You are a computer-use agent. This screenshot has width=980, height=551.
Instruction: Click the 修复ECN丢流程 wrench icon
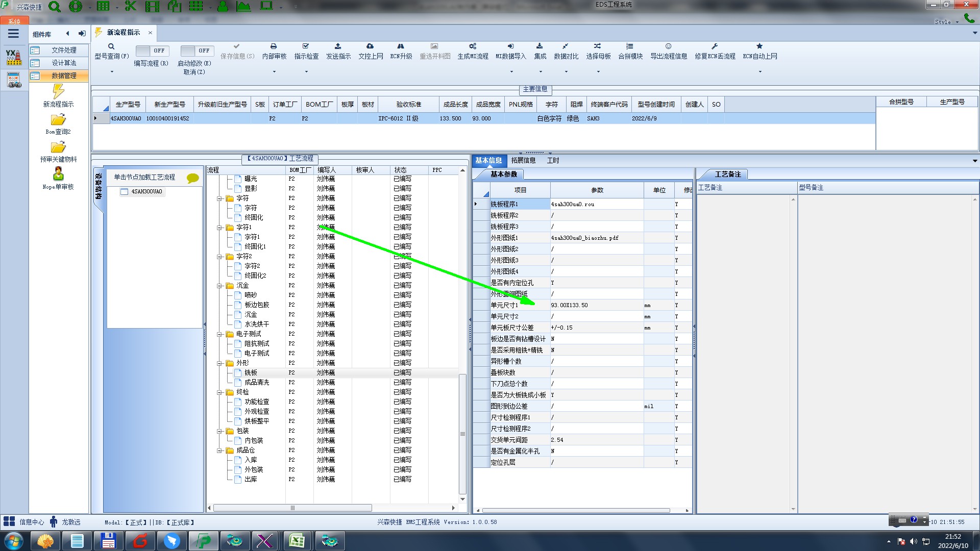point(715,46)
